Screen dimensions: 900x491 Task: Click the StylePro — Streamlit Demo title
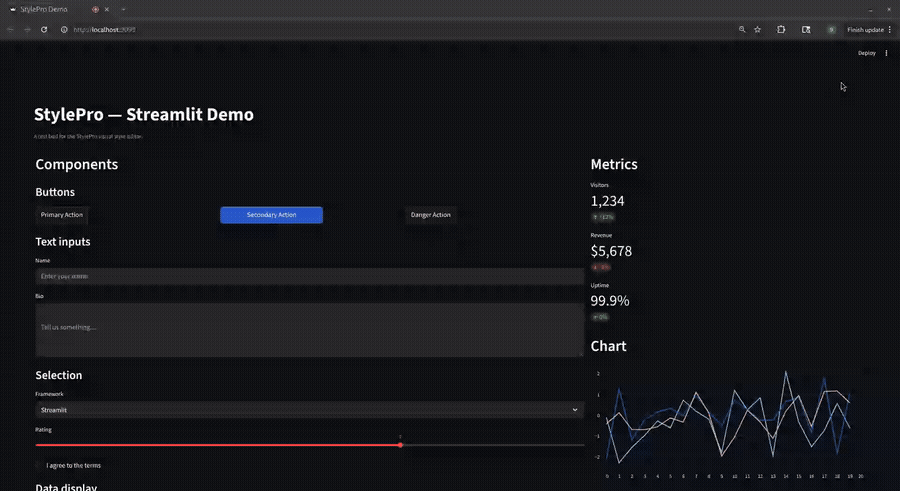143,114
